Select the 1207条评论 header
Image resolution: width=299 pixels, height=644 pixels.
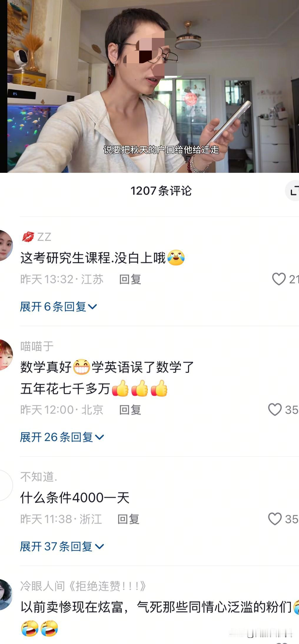pos(161,191)
